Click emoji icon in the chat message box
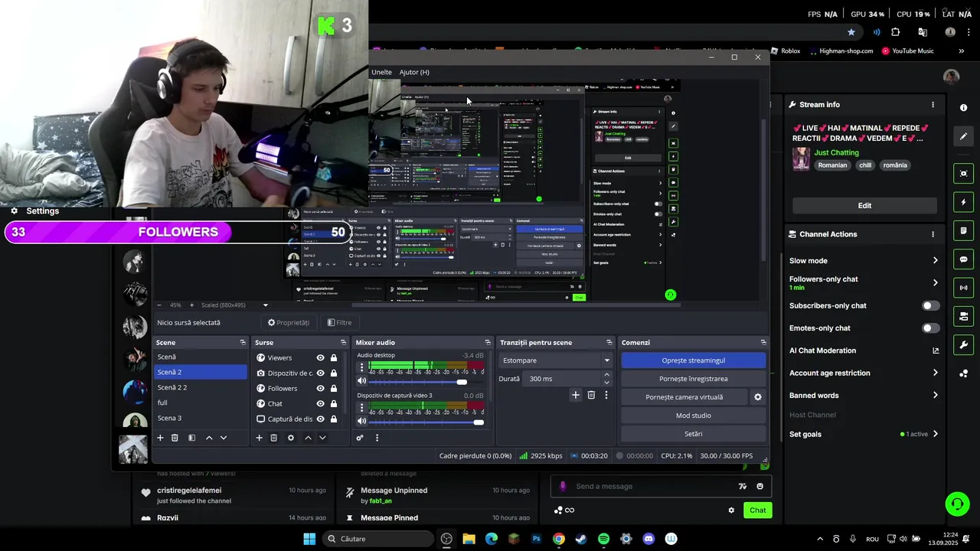980x551 pixels. click(759, 486)
